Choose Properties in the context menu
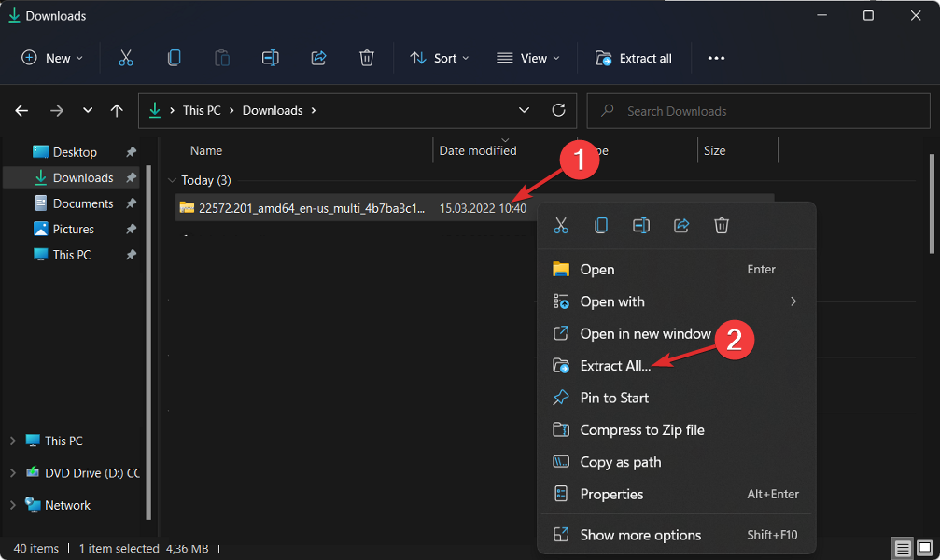 tap(611, 494)
